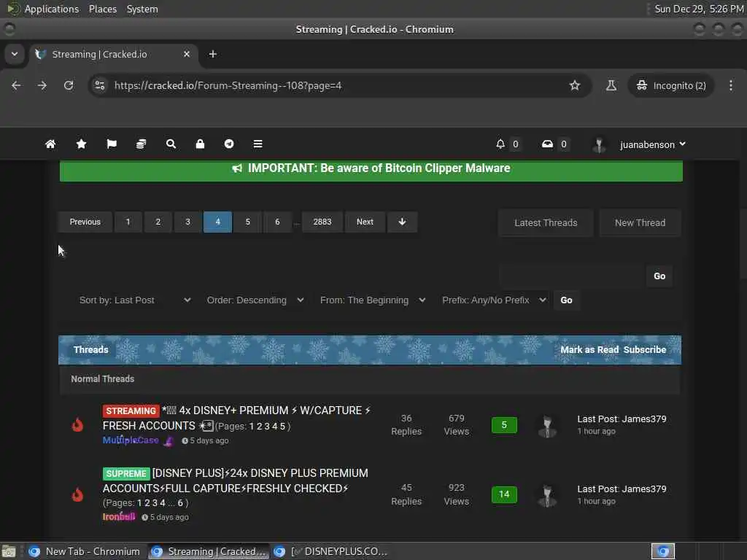
Task: Open a new browser tab
Action: pos(213,54)
